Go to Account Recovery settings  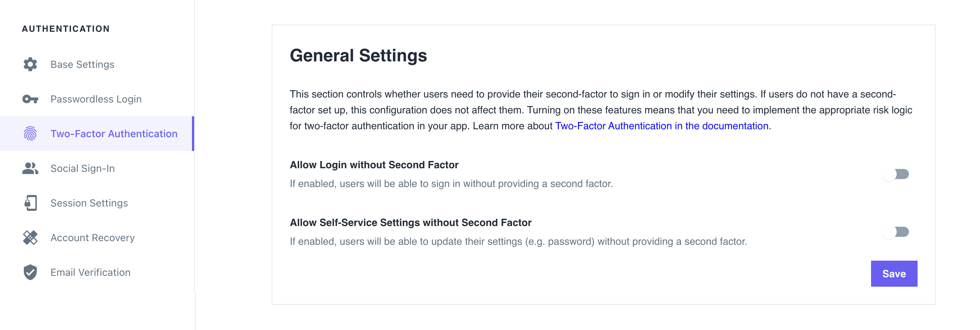[x=92, y=238]
